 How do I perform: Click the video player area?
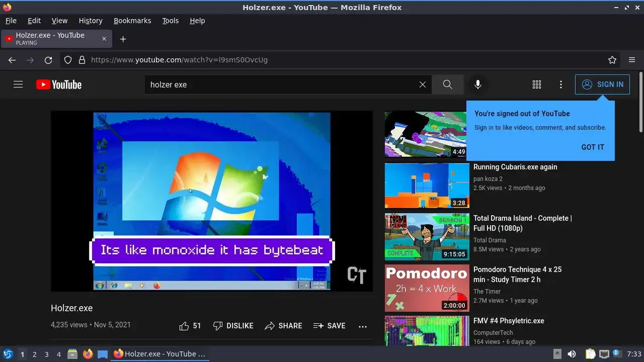tap(212, 201)
